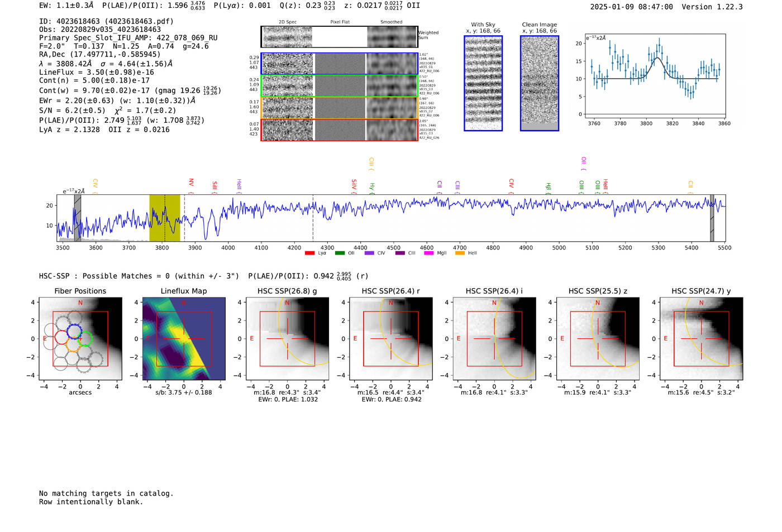This screenshot has height=532, width=782.
Task: Select the red-bordered fiber spectrum row
Action: point(339,130)
